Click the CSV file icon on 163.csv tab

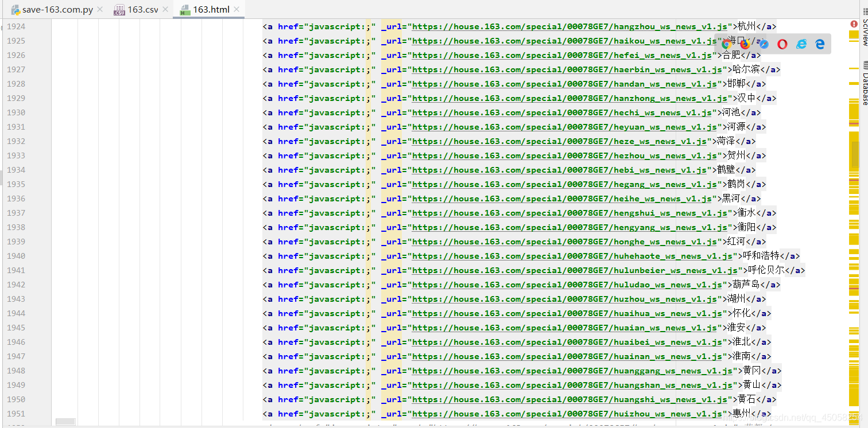(x=119, y=10)
